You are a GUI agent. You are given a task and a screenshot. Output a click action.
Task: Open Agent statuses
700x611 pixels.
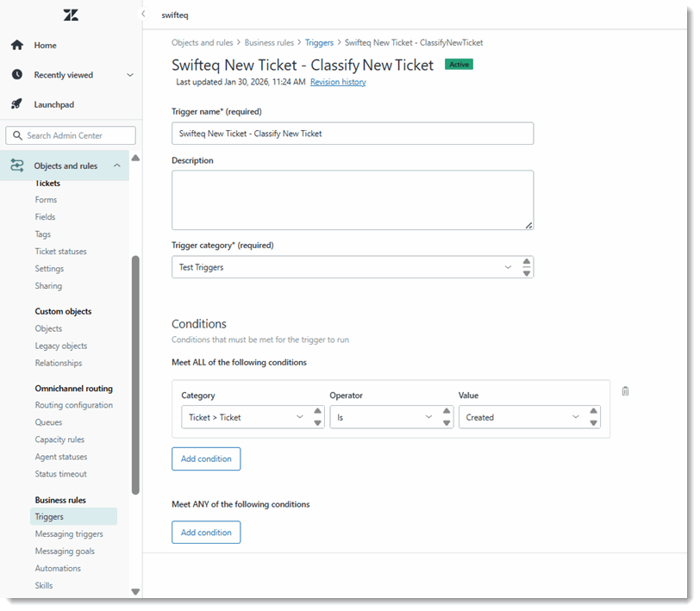coord(60,457)
